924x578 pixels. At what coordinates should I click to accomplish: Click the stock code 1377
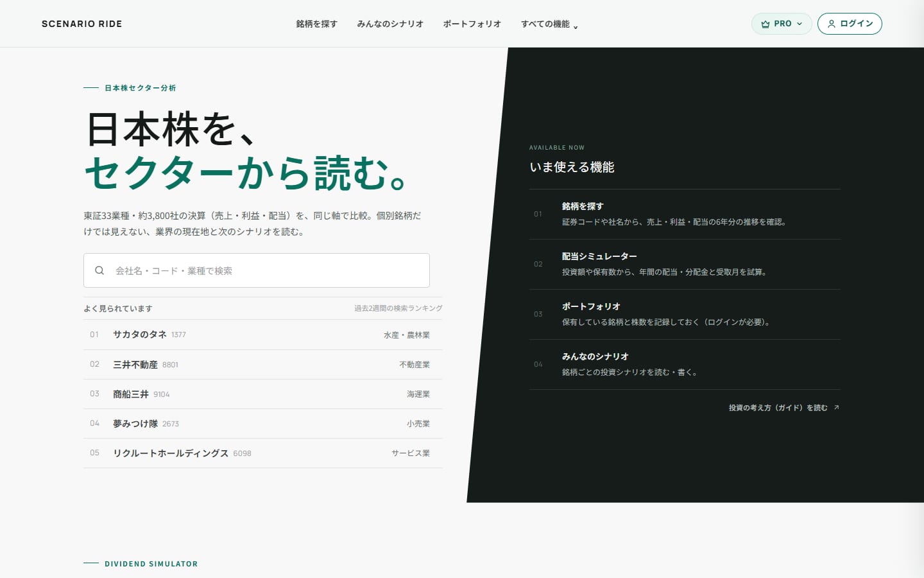click(x=178, y=335)
